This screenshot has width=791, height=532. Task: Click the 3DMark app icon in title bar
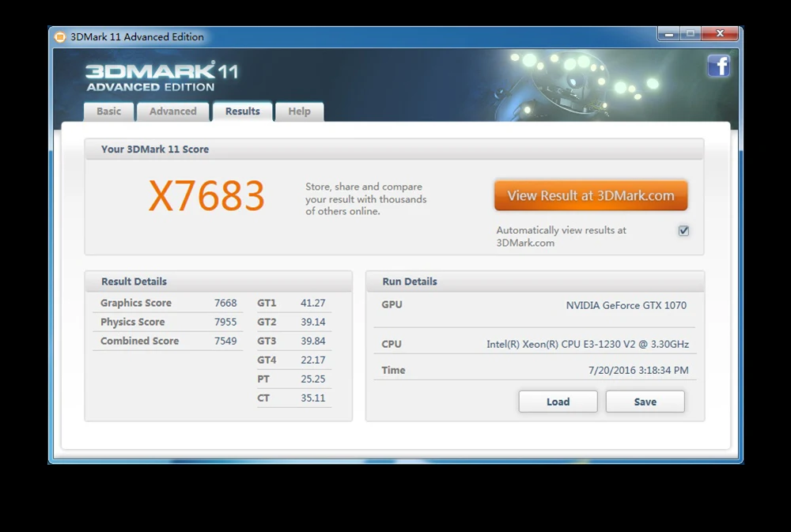(59, 37)
